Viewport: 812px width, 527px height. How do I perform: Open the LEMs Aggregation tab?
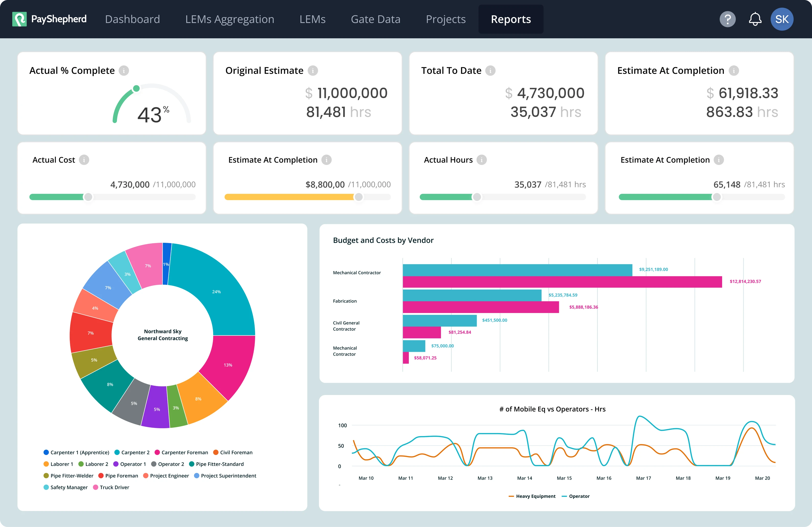click(230, 19)
